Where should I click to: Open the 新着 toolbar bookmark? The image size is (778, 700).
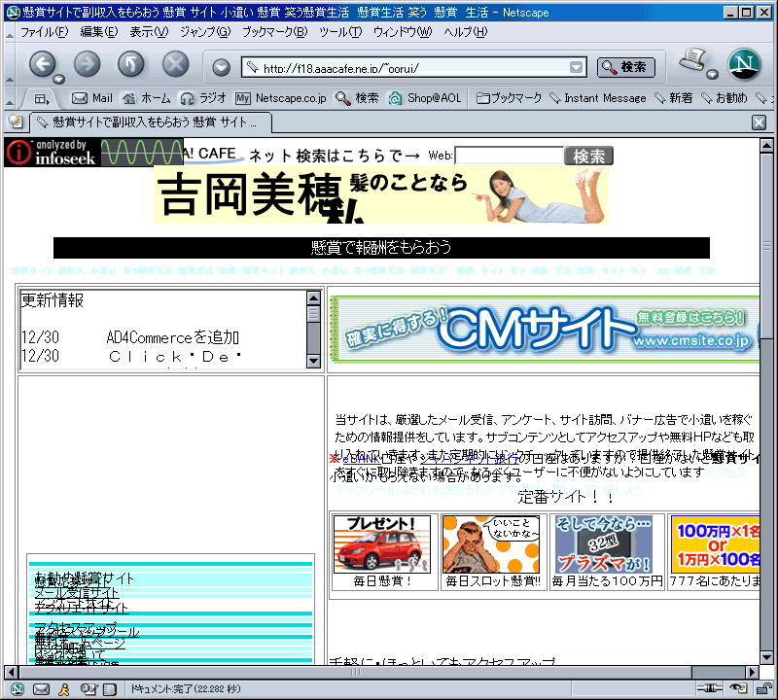tap(673, 98)
